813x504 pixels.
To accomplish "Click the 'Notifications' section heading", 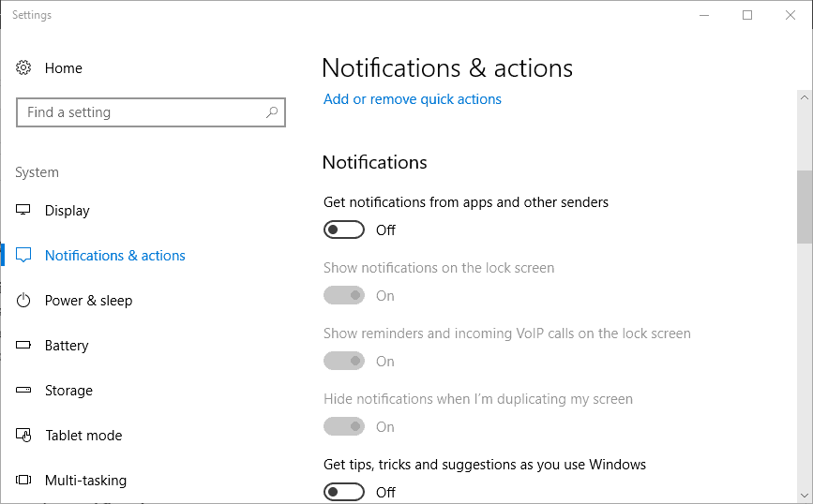I will coord(374,162).
